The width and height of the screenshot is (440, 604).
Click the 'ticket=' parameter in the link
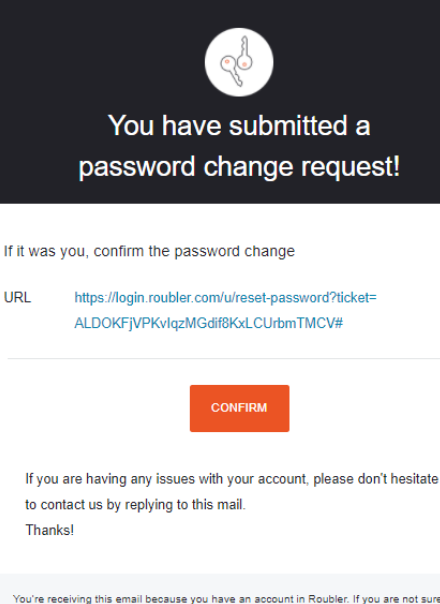coord(356,297)
